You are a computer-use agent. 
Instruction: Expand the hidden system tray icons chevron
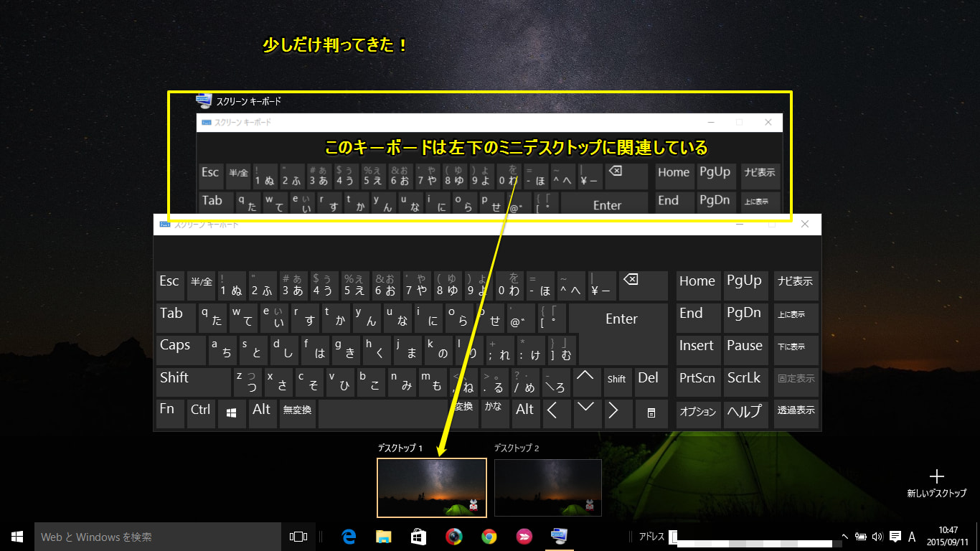pos(845,537)
